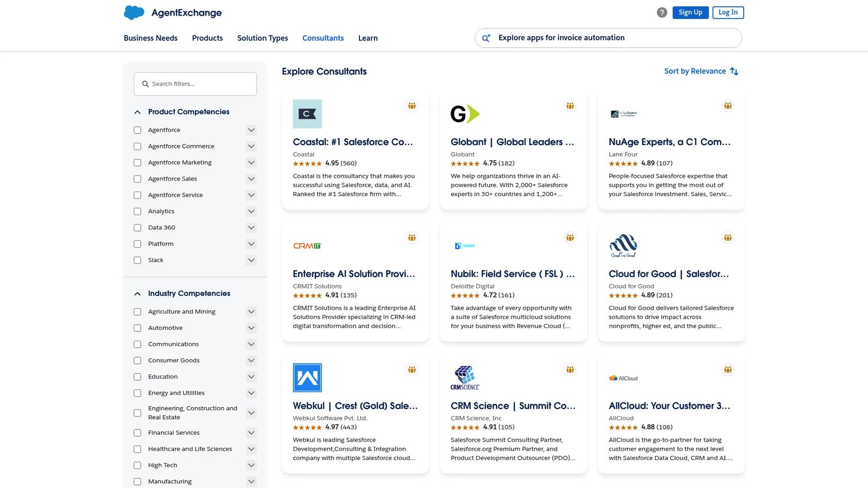Select the Education checkbox
Image resolution: width=868 pixels, height=488 pixels.
tap(138, 377)
